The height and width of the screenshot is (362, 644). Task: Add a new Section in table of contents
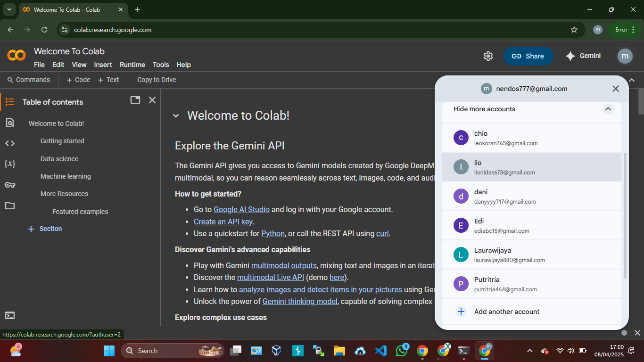[45, 229]
